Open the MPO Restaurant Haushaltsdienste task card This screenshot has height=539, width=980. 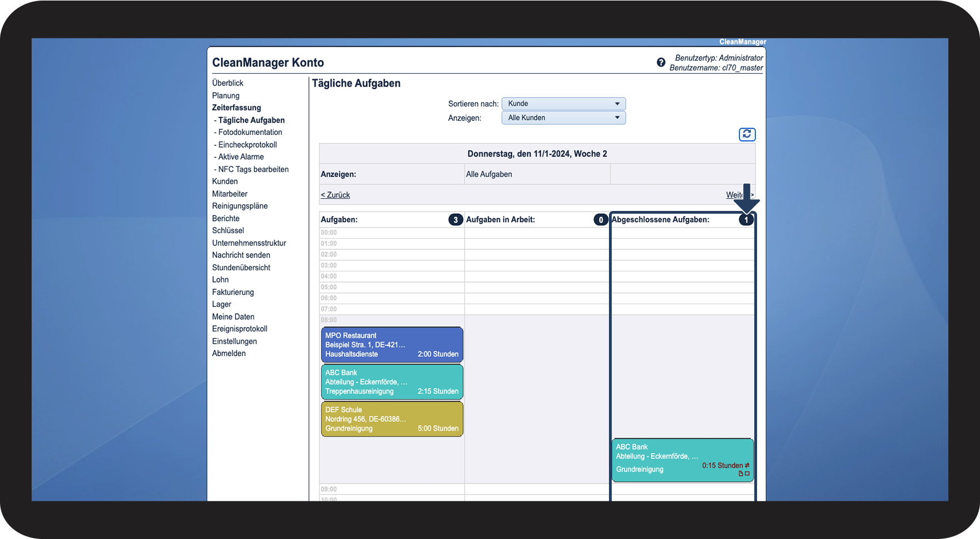coord(392,345)
